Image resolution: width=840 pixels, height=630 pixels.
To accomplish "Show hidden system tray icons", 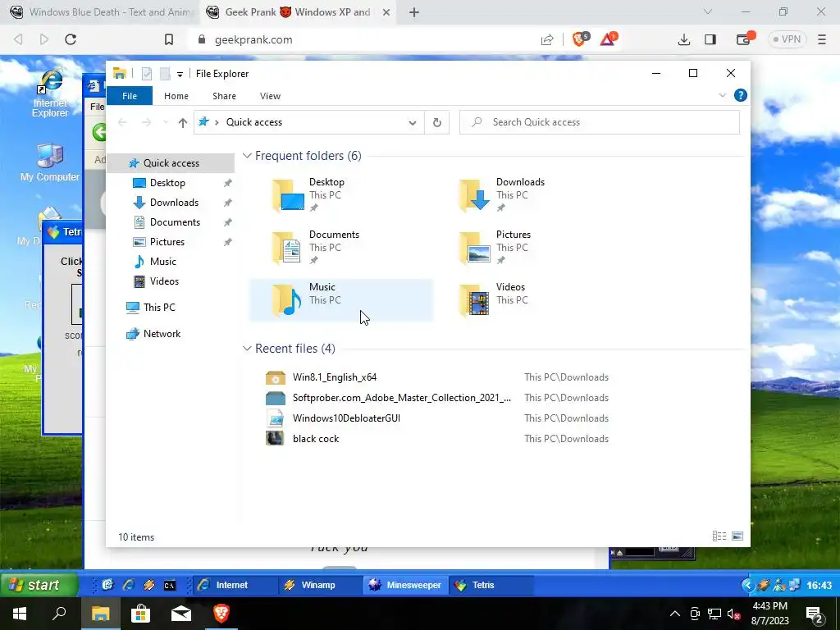I will point(675,614).
